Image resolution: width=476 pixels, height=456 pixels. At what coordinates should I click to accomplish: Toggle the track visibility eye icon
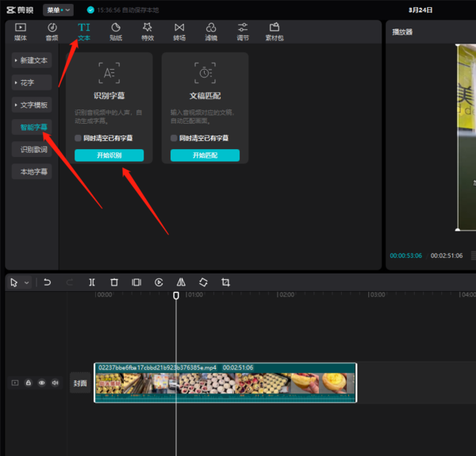41,382
